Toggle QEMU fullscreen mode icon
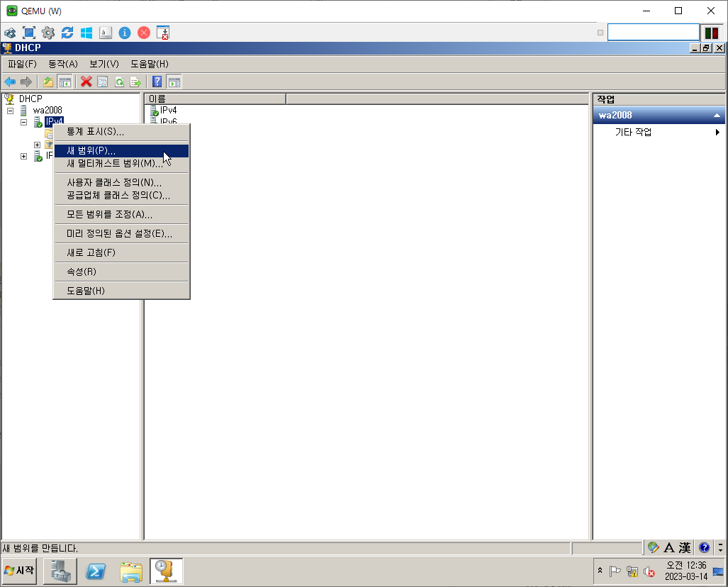Image resolution: width=728 pixels, height=587 pixels. point(29,33)
